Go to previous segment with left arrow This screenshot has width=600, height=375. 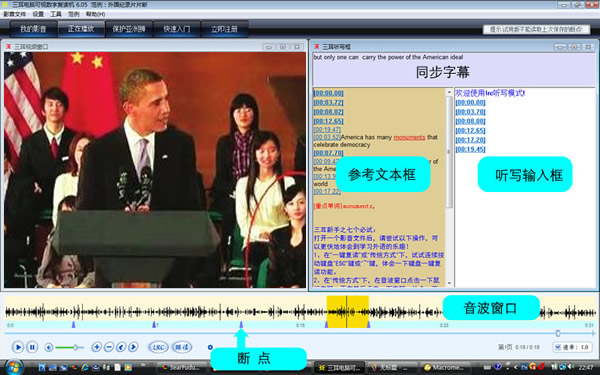pyautogui.click(x=121, y=347)
